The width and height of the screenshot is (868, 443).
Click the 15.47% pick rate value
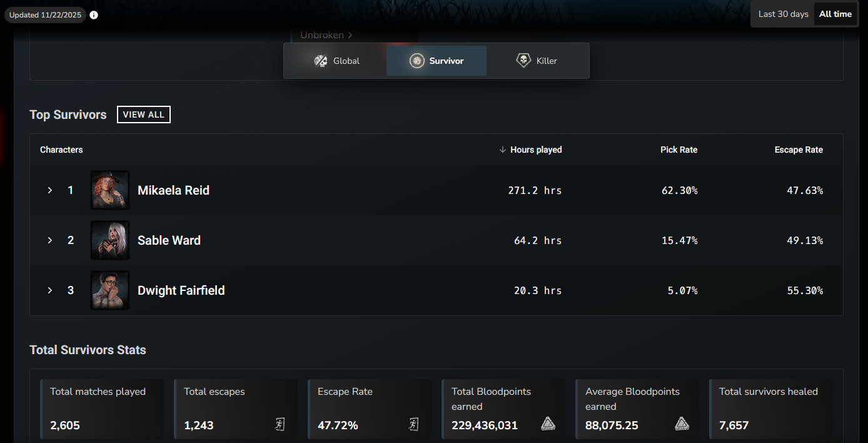[x=679, y=240]
